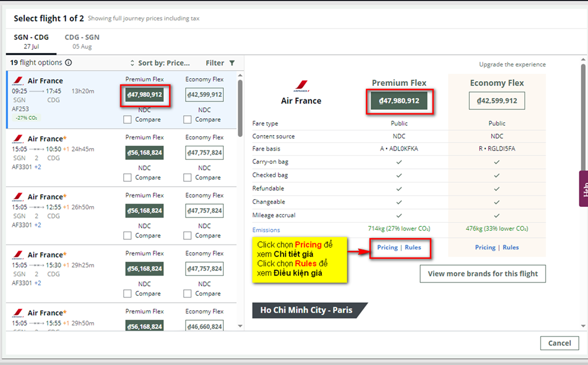This screenshot has height=365, width=588.
Task: Open Rules under the Premium Flex column
Action: coord(413,247)
